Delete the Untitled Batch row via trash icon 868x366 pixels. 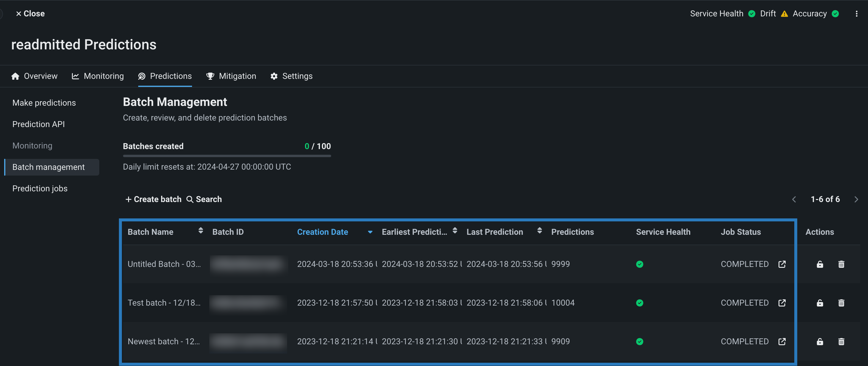click(x=841, y=264)
